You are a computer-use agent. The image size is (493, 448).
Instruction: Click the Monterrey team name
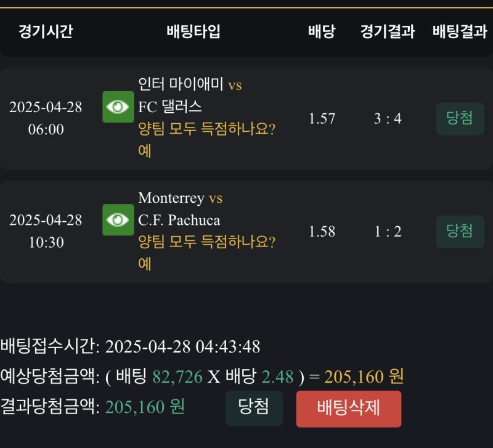(x=171, y=198)
